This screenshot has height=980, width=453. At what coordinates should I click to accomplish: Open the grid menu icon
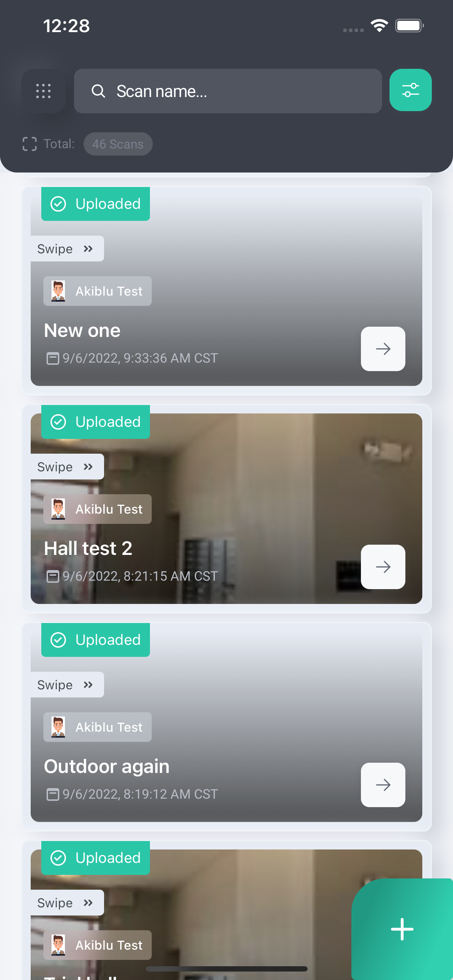coord(43,91)
